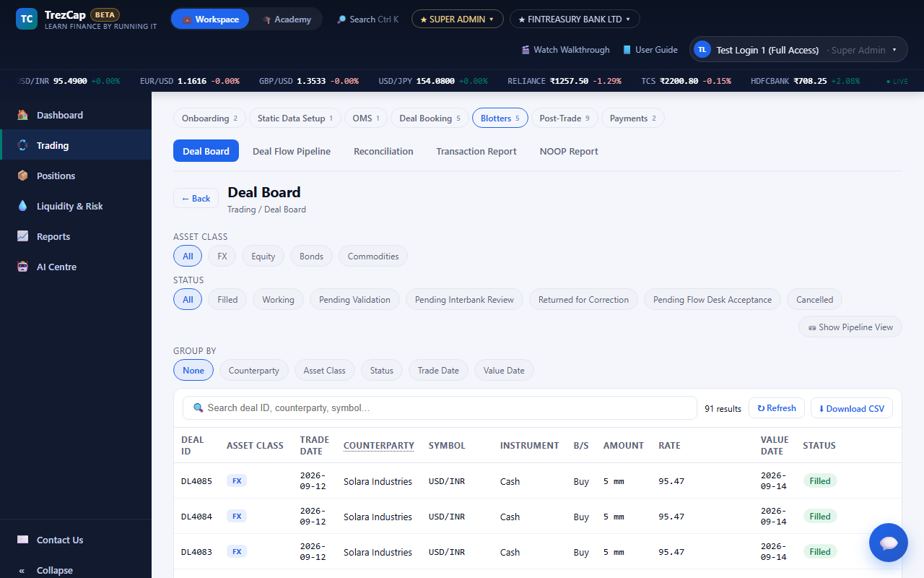Filter status to Returned for Correction
Viewport: 924px width, 578px height.
pyautogui.click(x=583, y=300)
